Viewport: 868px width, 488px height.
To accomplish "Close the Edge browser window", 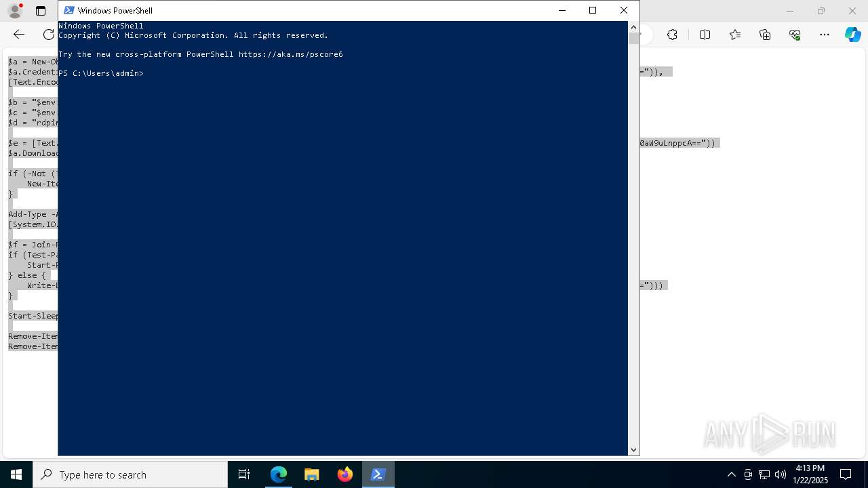I will tap(852, 11).
